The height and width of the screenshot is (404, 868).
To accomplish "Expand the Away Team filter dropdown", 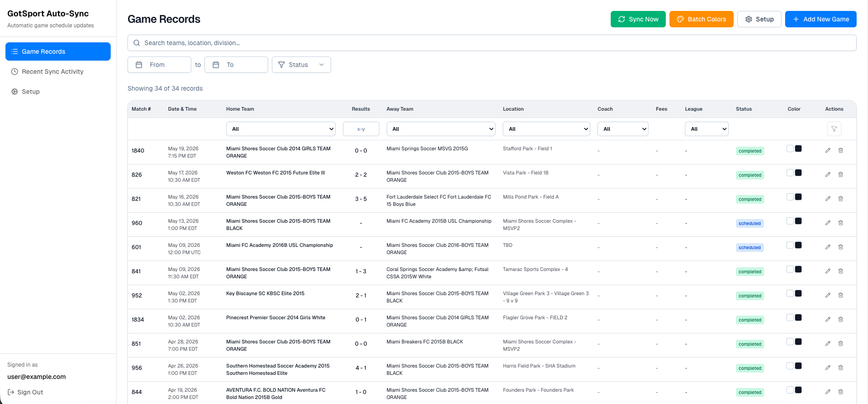I will [441, 129].
